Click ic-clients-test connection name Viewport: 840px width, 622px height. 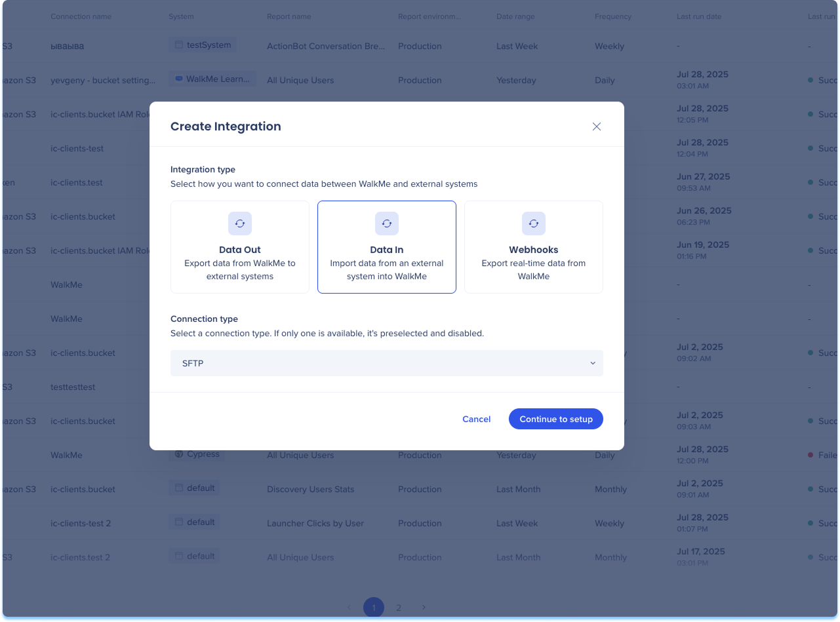click(77, 149)
